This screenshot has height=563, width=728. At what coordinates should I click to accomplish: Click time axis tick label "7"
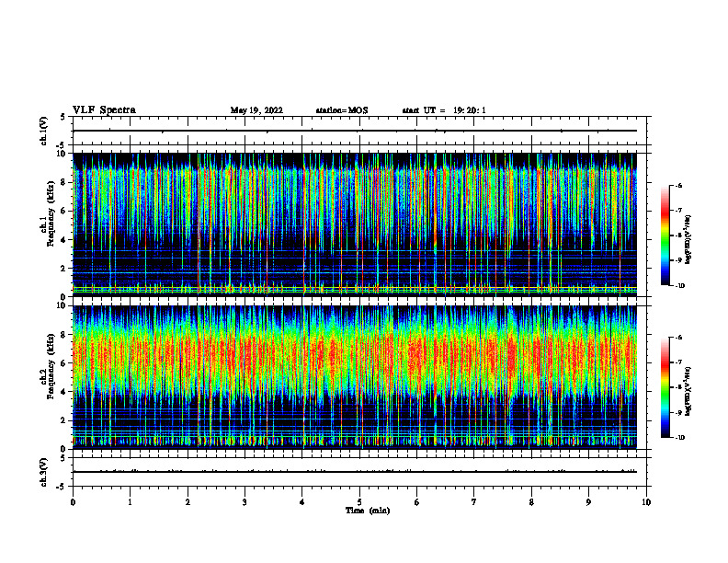tap(474, 502)
